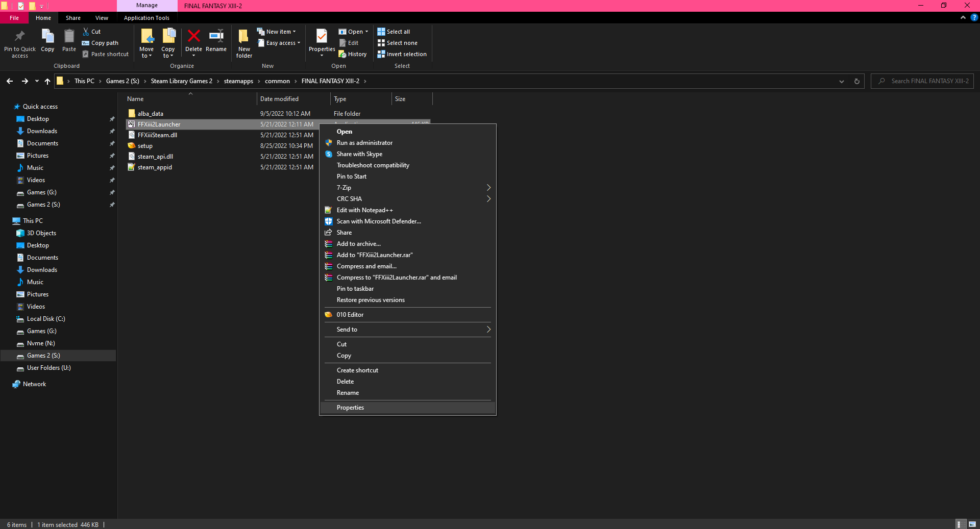This screenshot has width=980, height=529.
Task: Switch to the Share ribbon tab
Action: [x=73, y=18]
